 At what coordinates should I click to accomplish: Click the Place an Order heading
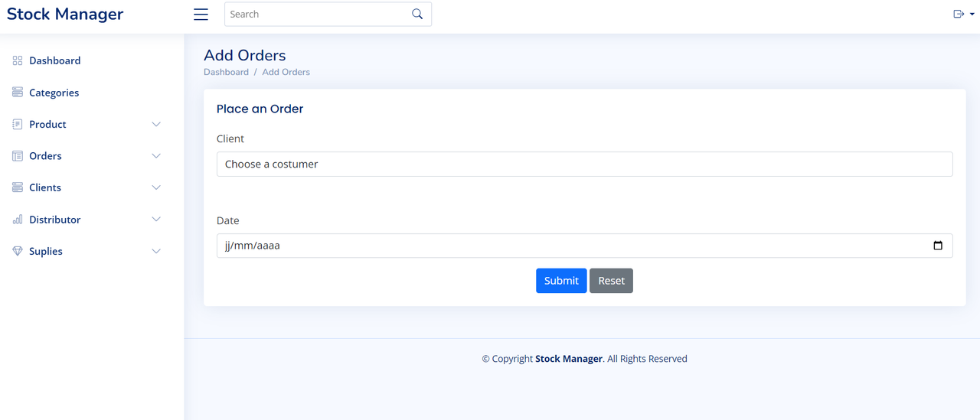tap(260, 109)
